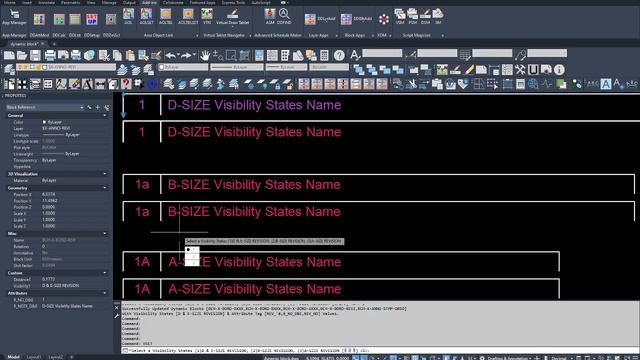Select the first D-SIZE Visibility States Name block
Viewport: 640px width, 360px height.
[254, 105]
